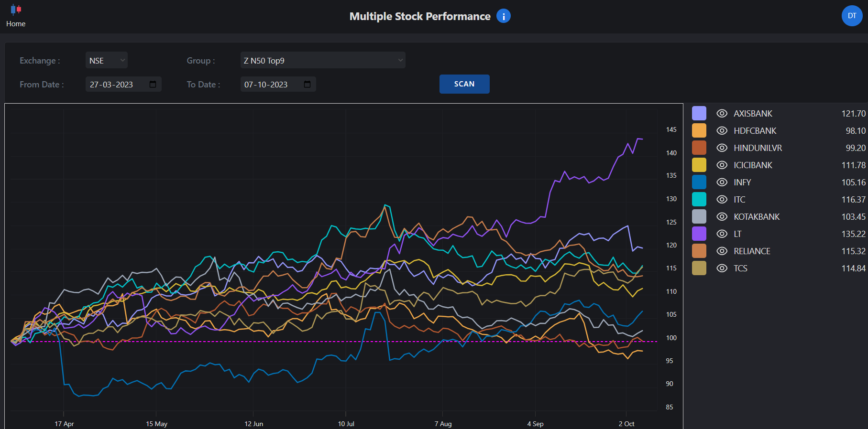Screen dimensions: 868x429
Task: Select the INFY legend label
Action: tap(742, 182)
